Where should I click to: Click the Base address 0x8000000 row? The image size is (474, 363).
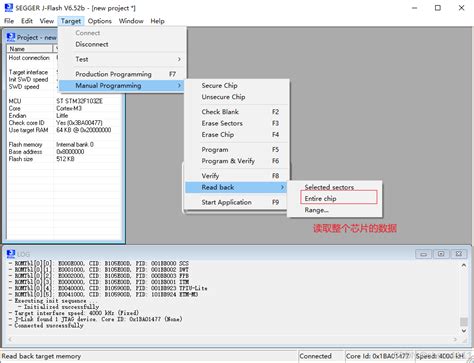(64, 152)
